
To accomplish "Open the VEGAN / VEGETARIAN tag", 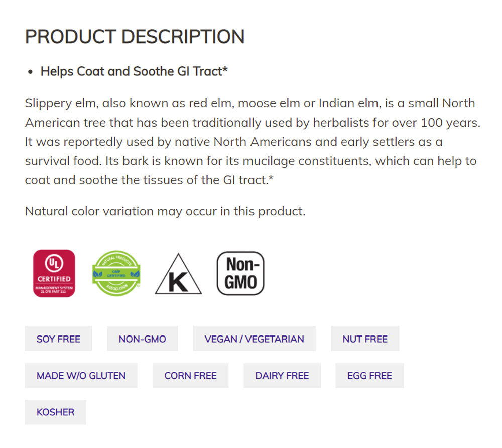I will (254, 339).
